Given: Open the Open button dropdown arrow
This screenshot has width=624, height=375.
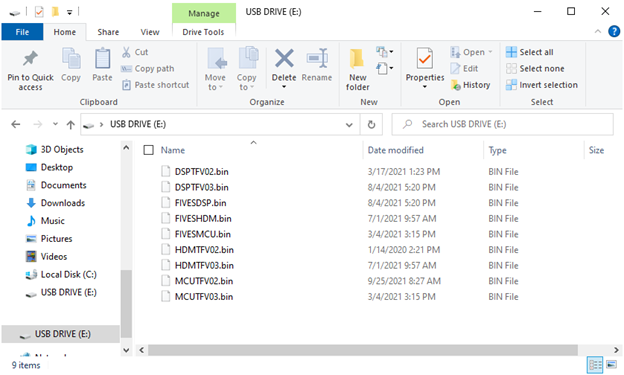Looking at the screenshot, I should (490, 52).
